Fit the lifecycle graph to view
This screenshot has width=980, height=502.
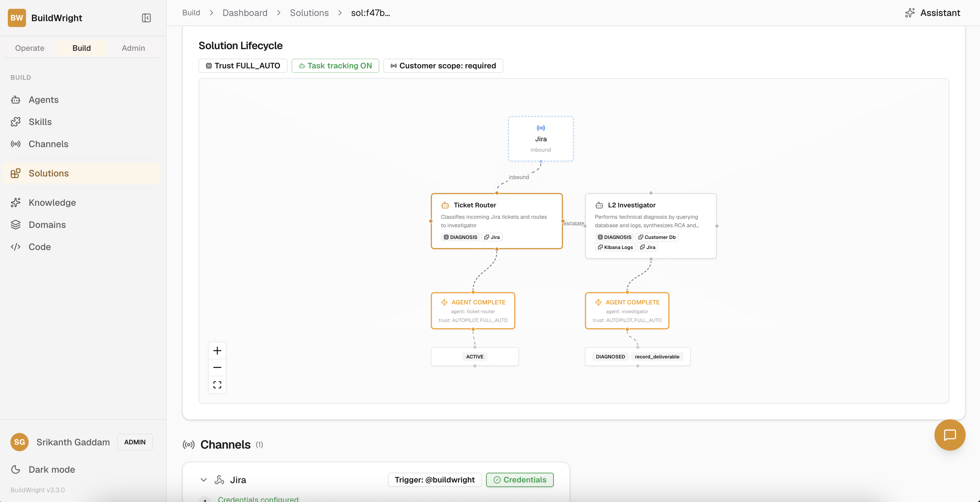[x=217, y=384]
